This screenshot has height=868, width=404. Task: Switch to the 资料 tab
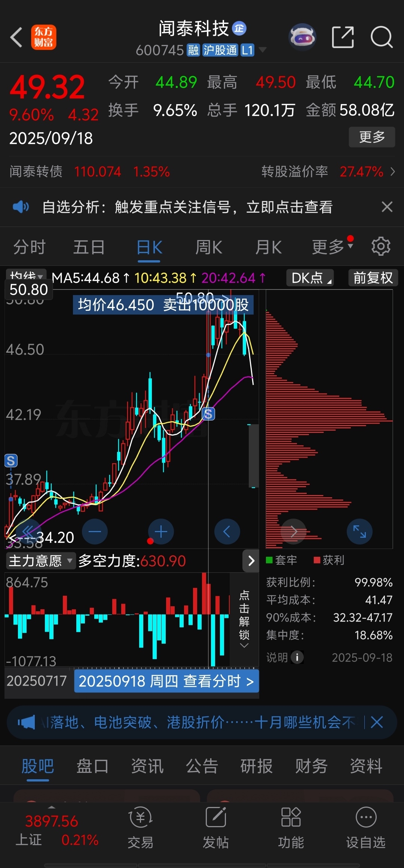pyautogui.click(x=366, y=766)
